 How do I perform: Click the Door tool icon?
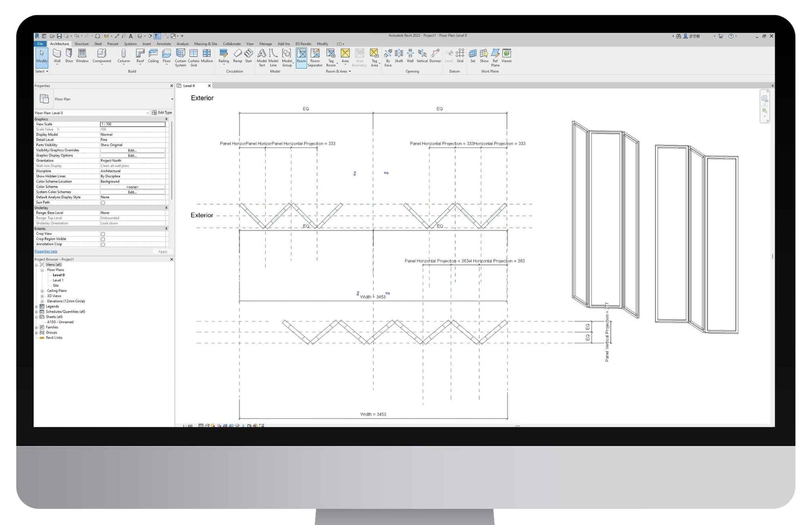69,55
